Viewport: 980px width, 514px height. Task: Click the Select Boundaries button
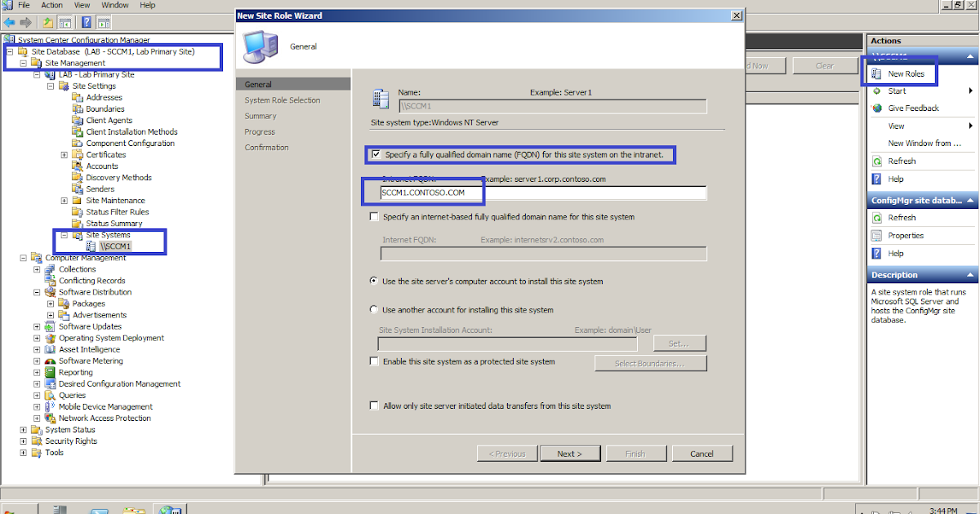coord(650,362)
